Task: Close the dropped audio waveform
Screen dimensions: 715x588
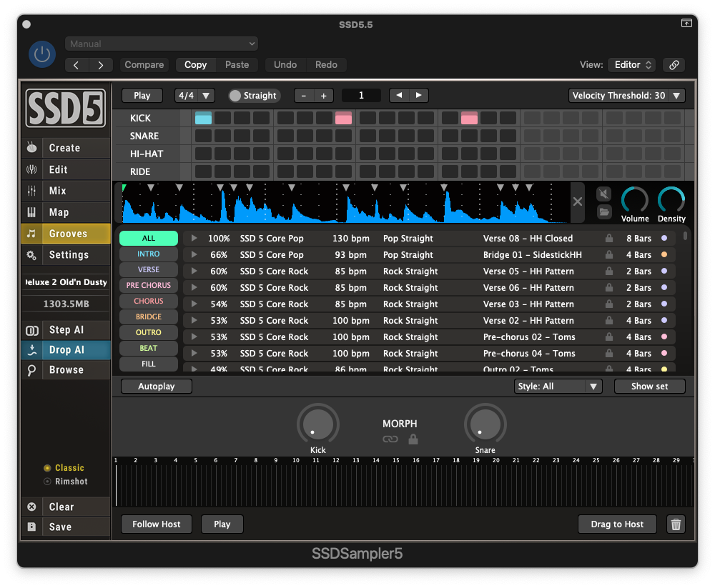Action: 577,201
